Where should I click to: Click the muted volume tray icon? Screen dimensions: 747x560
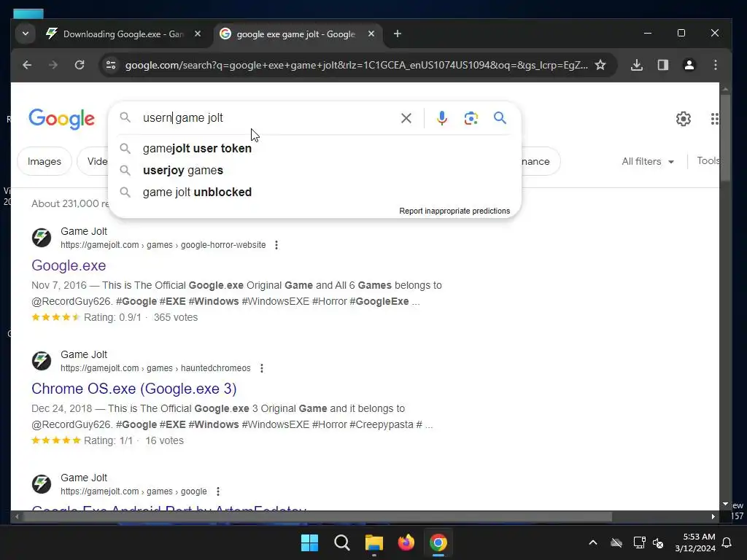coord(659,542)
